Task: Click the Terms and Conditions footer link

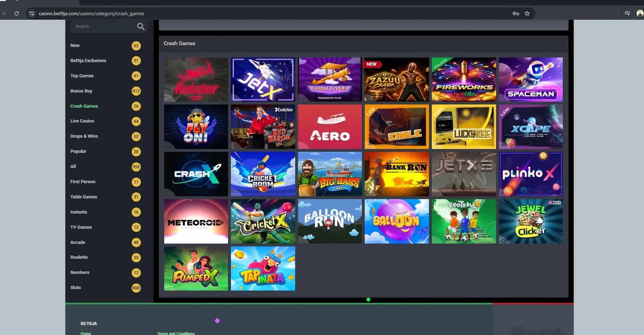Action: click(176, 333)
